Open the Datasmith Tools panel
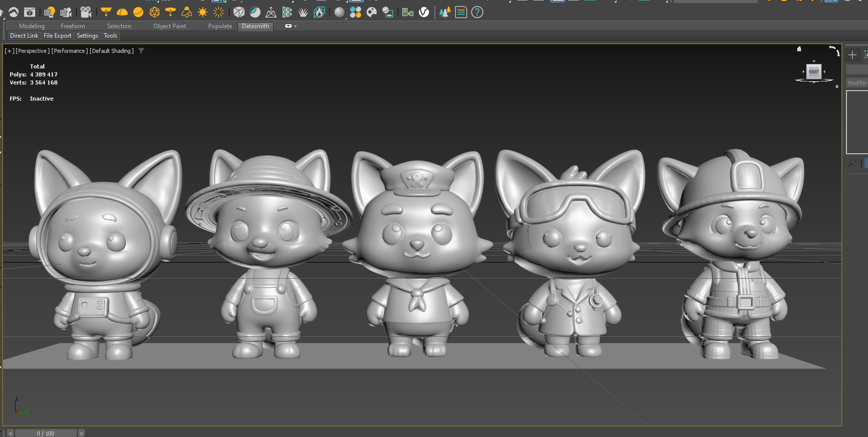The width and height of the screenshot is (868, 437). pyautogui.click(x=111, y=36)
